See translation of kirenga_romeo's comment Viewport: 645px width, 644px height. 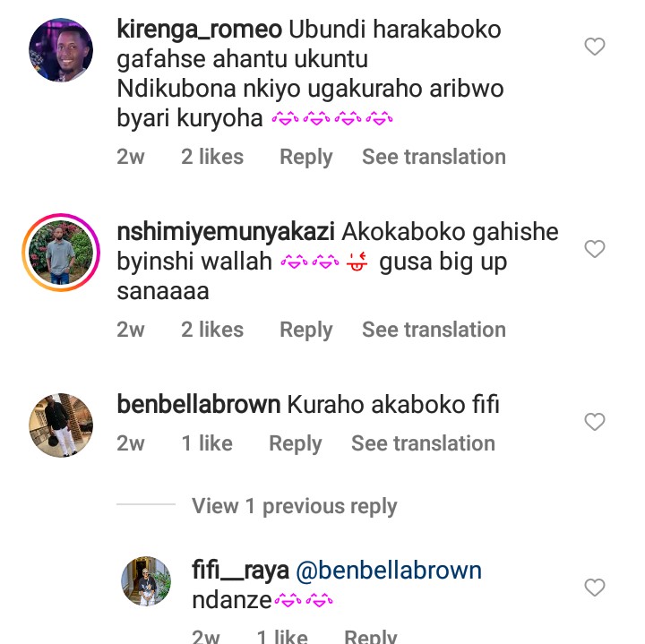pos(434,157)
